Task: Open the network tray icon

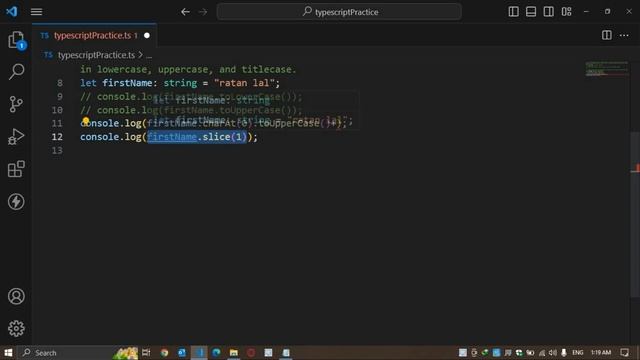Action: tap(542, 353)
